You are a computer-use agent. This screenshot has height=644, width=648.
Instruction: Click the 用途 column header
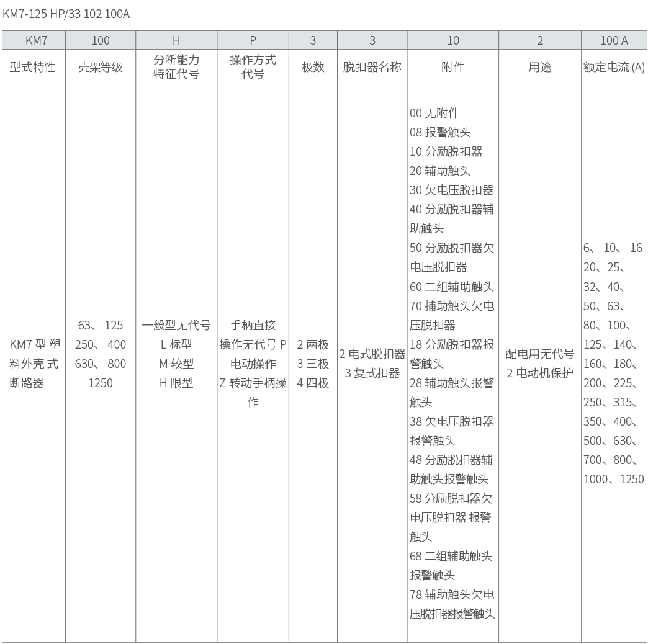[x=540, y=68]
